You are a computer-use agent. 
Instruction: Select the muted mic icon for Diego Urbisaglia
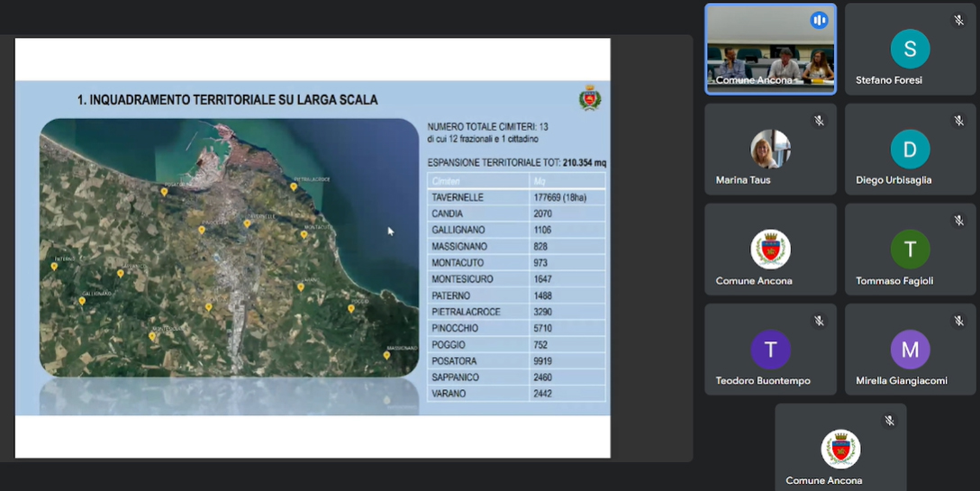(959, 121)
